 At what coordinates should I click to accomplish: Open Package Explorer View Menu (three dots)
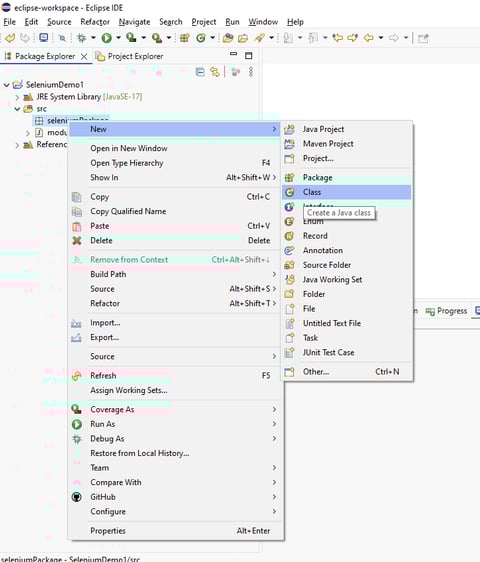251,72
